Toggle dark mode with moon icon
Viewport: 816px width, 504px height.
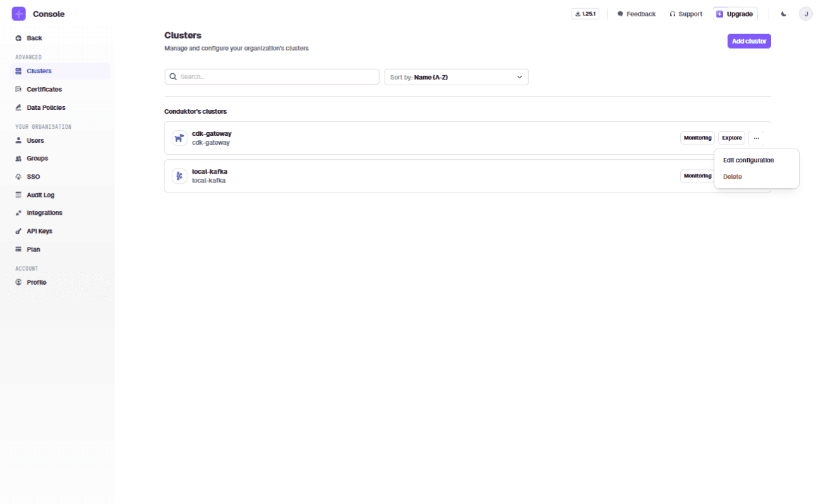coord(784,14)
